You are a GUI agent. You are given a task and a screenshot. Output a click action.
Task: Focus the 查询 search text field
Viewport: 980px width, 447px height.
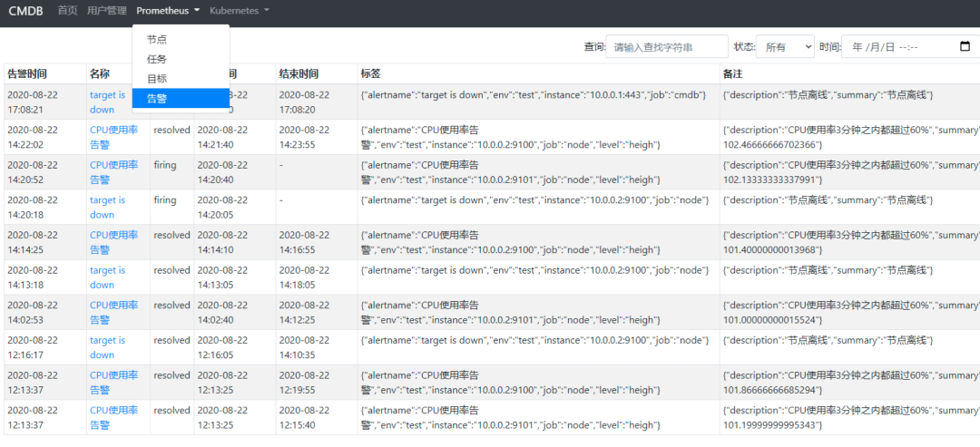click(x=667, y=47)
